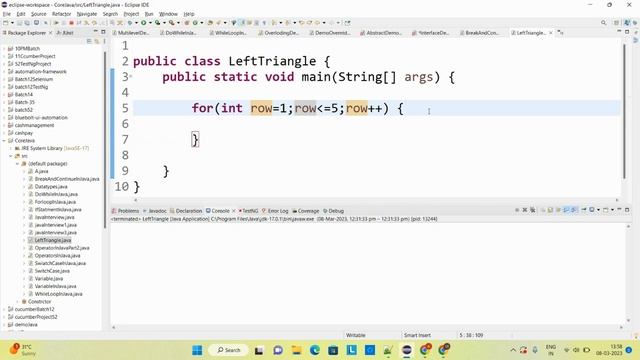Collapse the CoreJava project tree node
The image size is (640, 360).
tap(4, 140)
